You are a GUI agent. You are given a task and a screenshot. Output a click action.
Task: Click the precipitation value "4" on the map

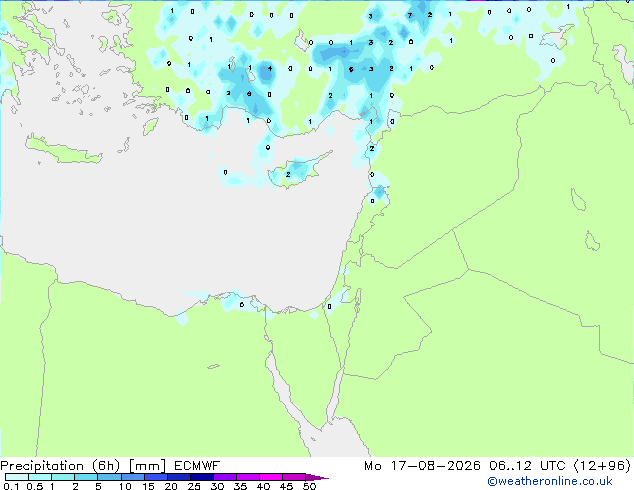click(270, 69)
